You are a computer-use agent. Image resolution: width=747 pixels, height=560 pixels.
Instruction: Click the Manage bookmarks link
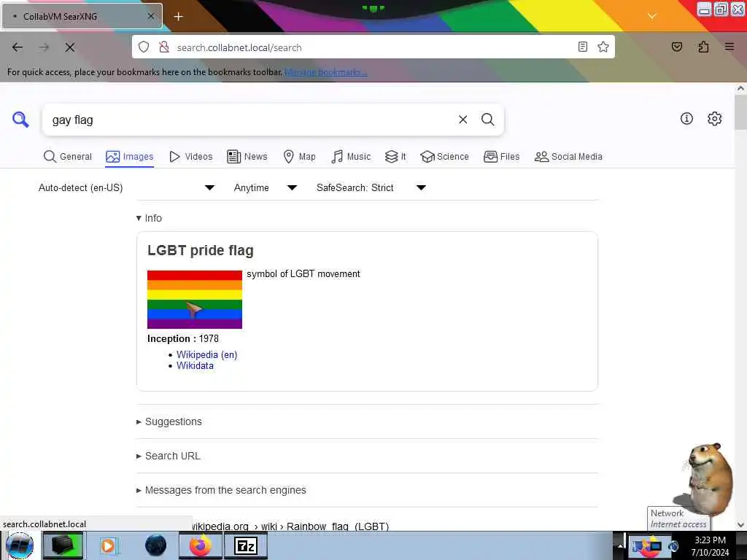(x=326, y=72)
